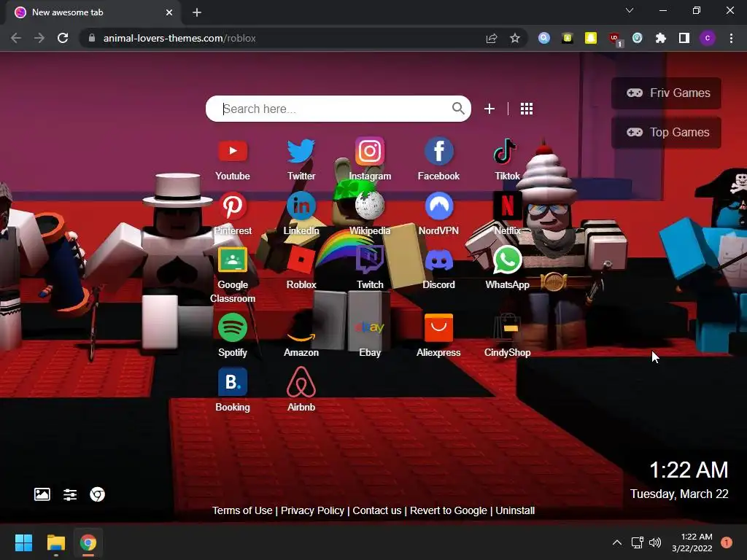The height and width of the screenshot is (560, 747).
Task: Click the magnifier search icon in search bar
Action: [x=458, y=109]
